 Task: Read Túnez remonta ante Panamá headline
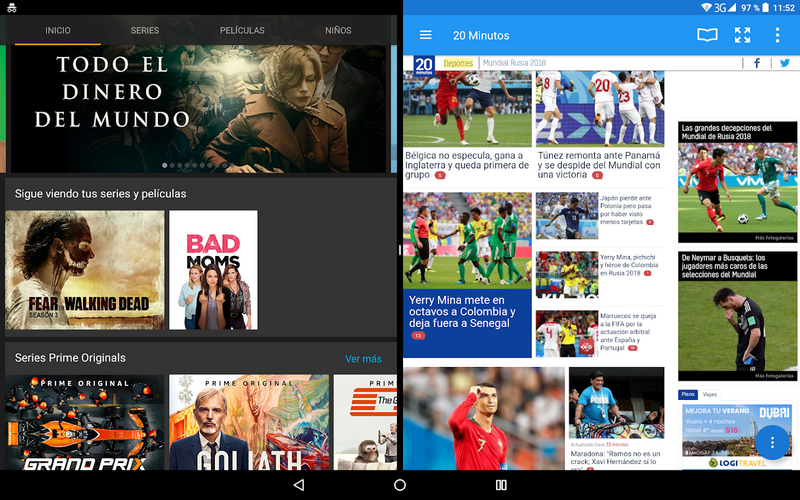coord(599,164)
